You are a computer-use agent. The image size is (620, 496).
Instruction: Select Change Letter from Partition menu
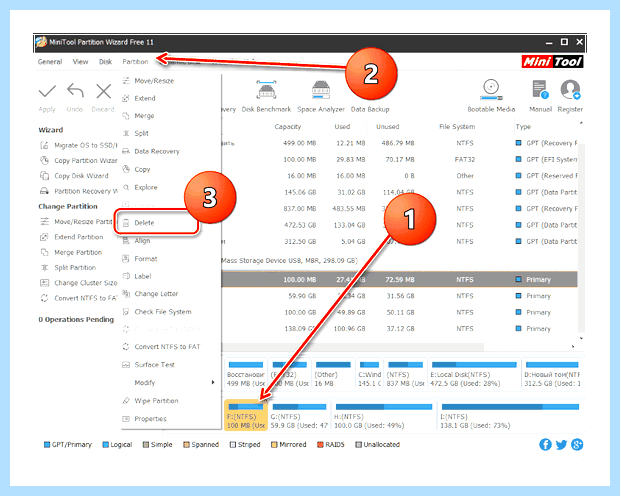point(170,294)
